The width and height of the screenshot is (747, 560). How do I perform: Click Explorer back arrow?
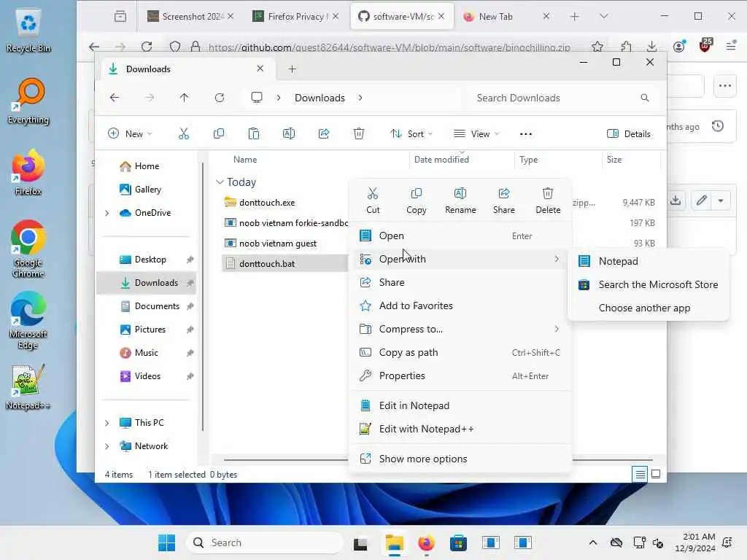pos(115,98)
